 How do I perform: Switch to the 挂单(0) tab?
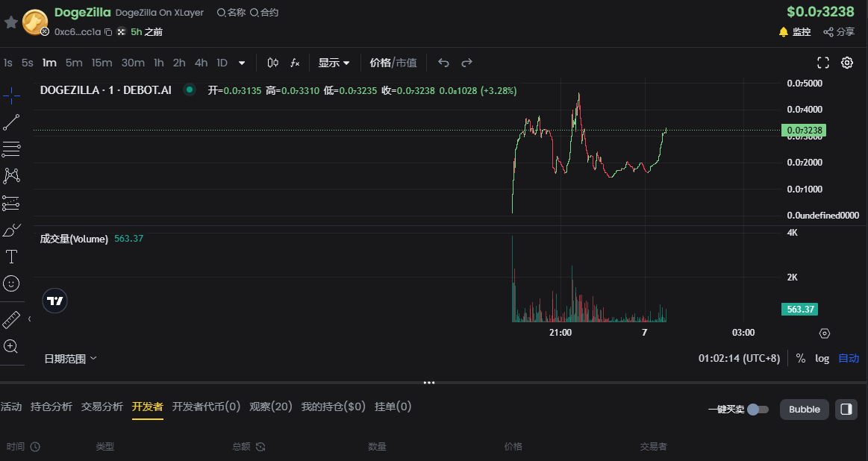coord(393,407)
